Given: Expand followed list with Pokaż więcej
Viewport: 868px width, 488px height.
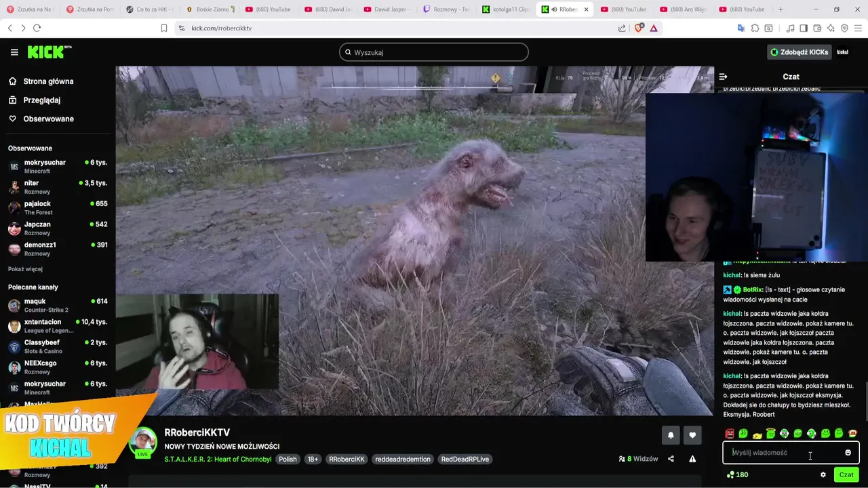Looking at the screenshot, I should pyautogui.click(x=25, y=269).
